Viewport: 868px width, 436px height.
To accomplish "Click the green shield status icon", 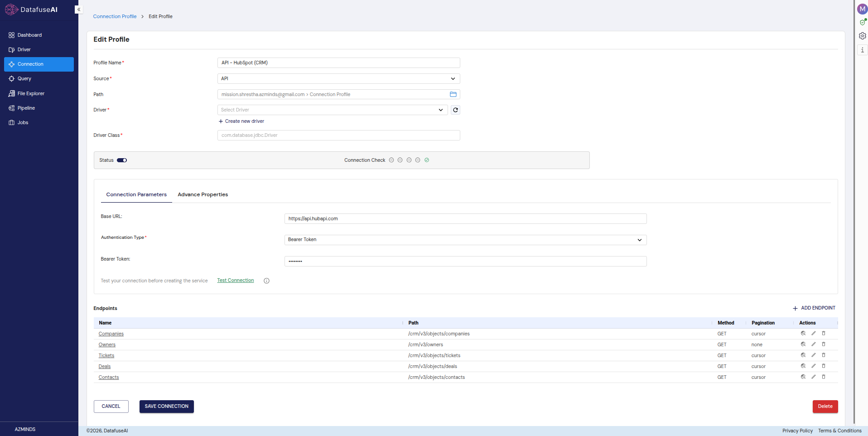I will pyautogui.click(x=863, y=22).
